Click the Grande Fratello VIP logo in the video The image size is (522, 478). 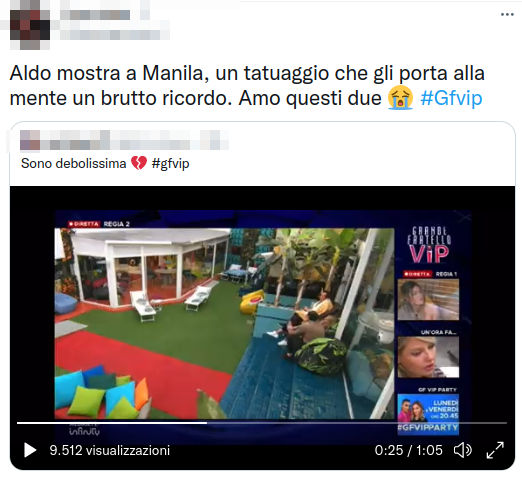click(429, 245)
